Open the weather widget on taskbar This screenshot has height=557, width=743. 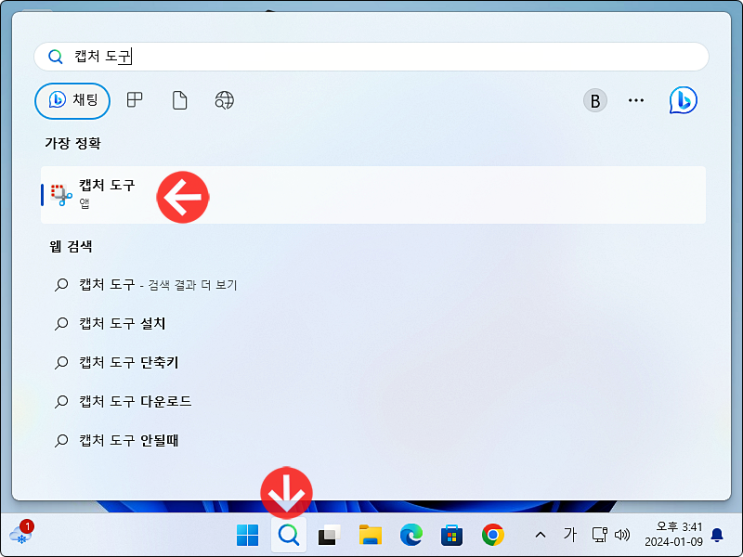coord(22,534)
